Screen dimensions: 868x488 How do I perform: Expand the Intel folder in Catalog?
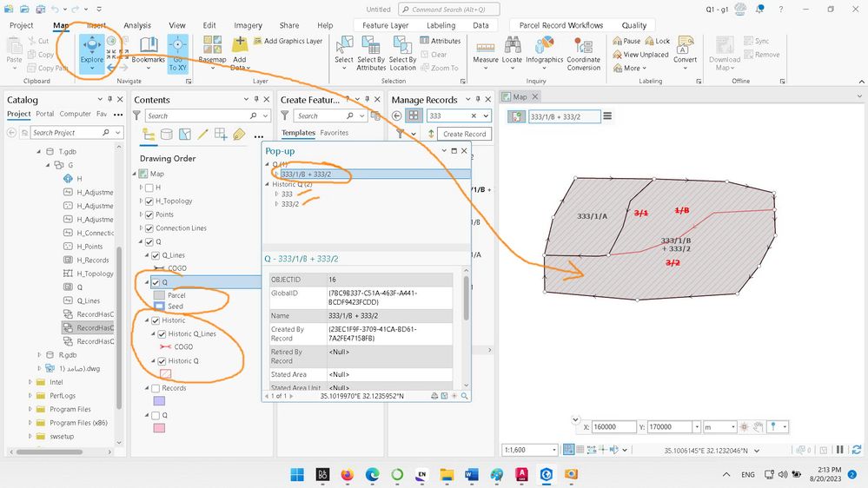tap(30, 382)
